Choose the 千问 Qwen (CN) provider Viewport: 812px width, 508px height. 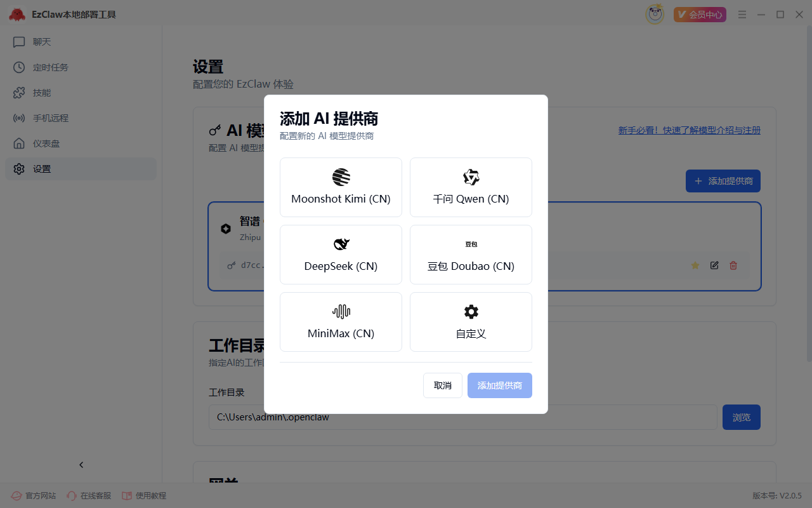point(471,187)
